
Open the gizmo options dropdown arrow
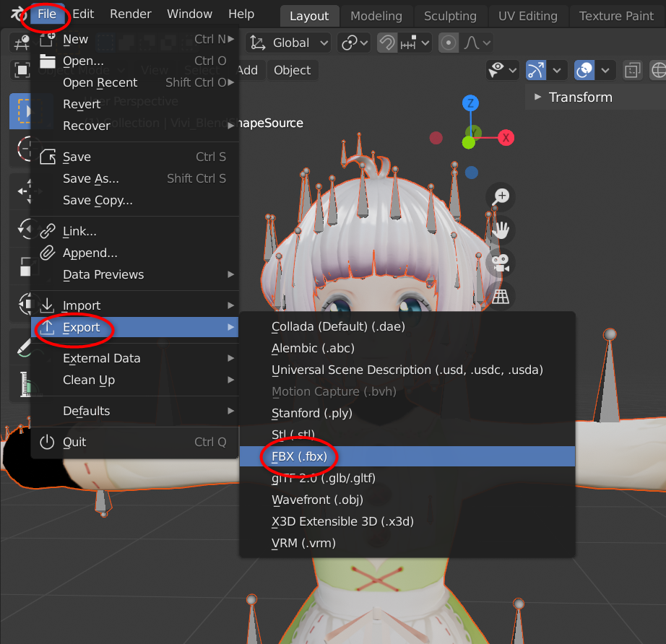(x=557, y=70)
